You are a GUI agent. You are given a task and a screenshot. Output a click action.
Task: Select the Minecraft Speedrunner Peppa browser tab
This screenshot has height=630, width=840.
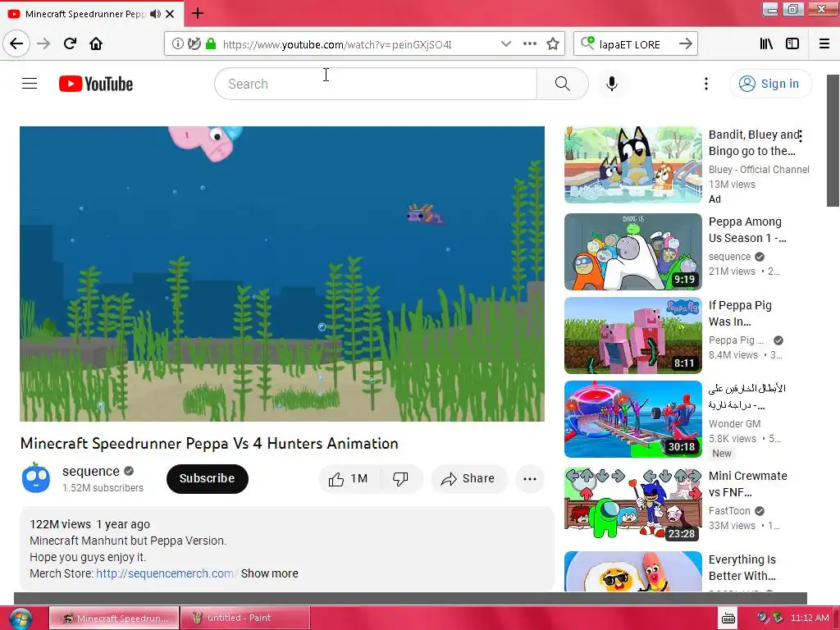point(84,14)
